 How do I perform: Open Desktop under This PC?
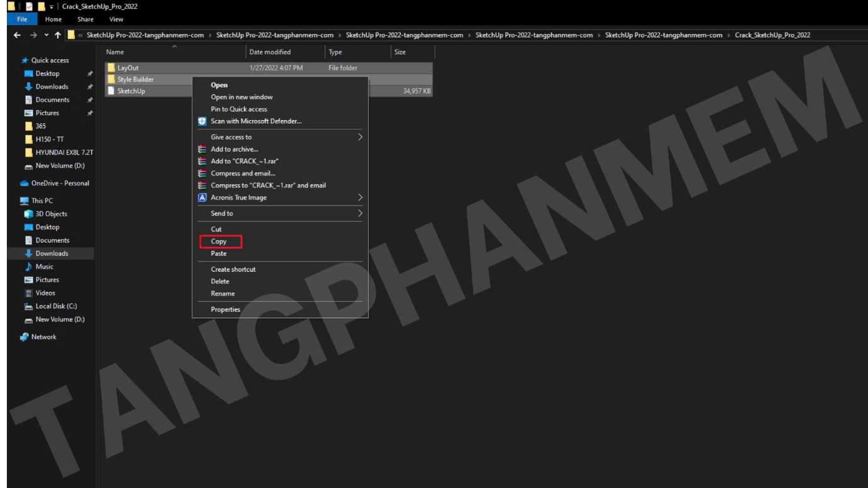click(48, 228)
